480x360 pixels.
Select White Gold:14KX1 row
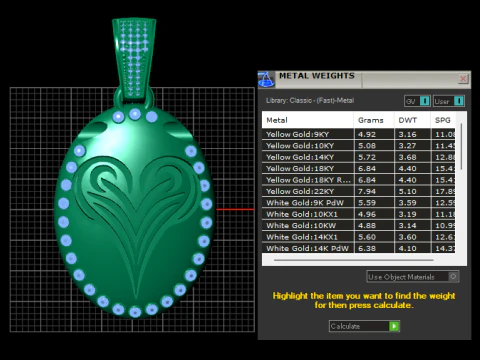[359, 237]
